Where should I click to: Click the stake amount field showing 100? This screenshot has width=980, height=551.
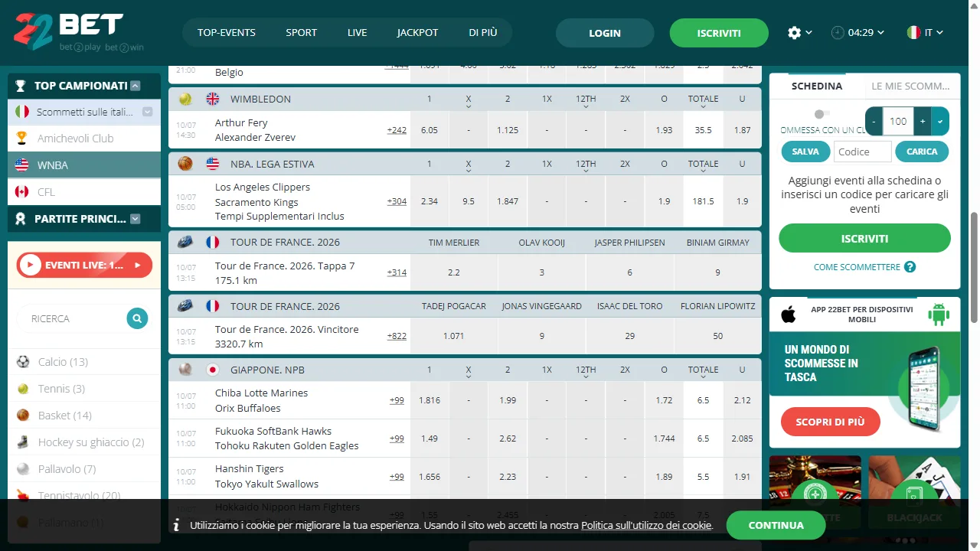point(898,121)
